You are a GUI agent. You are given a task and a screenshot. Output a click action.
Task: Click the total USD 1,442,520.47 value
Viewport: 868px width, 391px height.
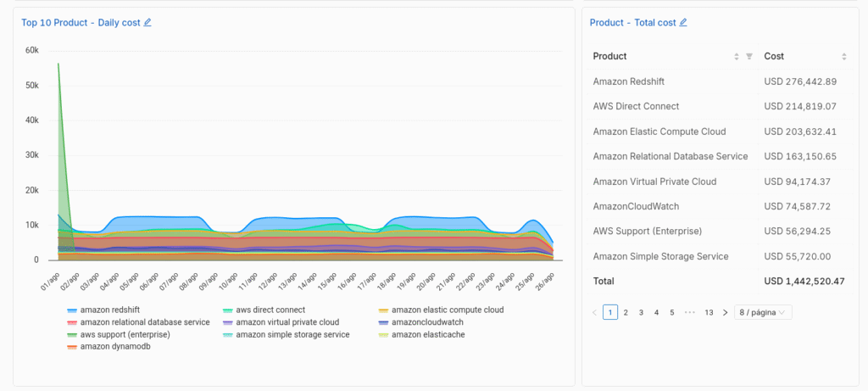click(x=804, y=282)
